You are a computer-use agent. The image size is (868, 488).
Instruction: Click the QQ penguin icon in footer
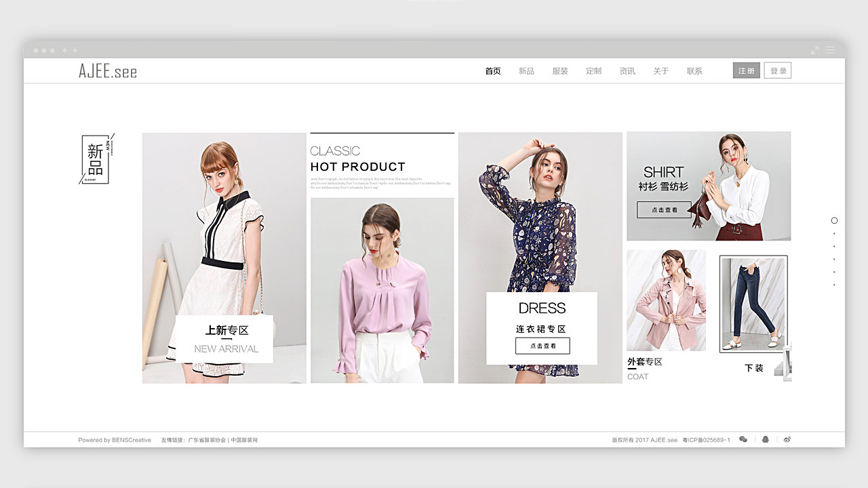pos(766,439)
